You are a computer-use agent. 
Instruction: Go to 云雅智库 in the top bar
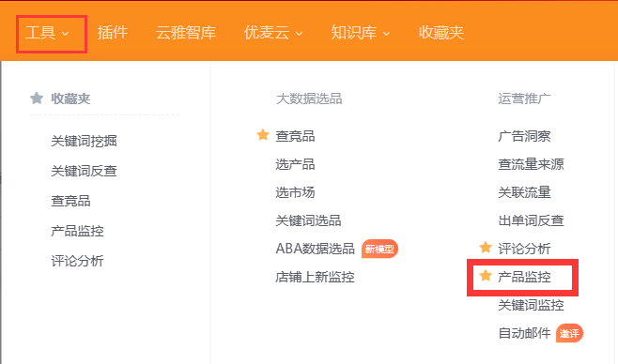(186, 33)
